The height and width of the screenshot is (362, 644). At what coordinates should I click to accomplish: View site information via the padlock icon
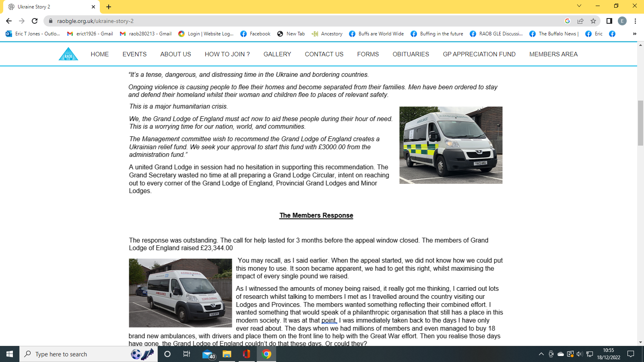pos(50,21)
